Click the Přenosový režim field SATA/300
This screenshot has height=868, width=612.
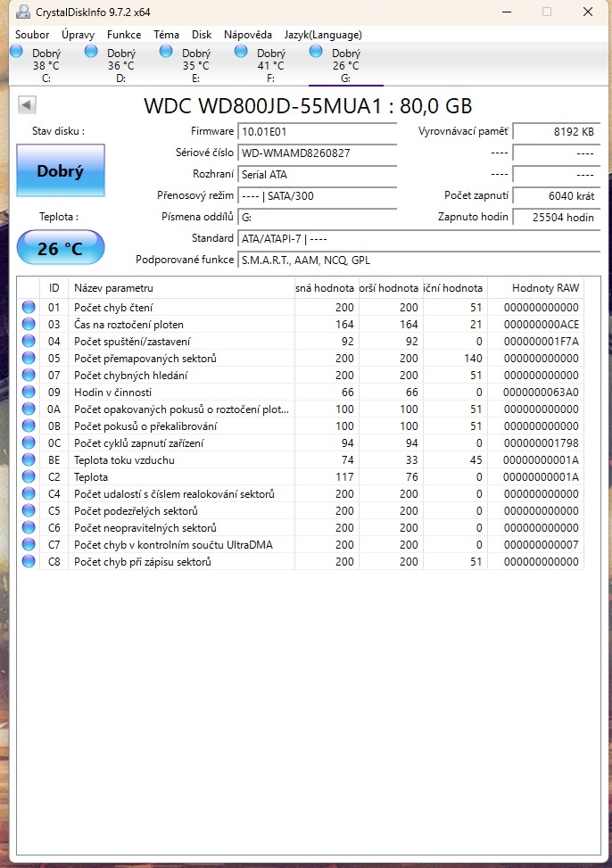tap(318, 196)
